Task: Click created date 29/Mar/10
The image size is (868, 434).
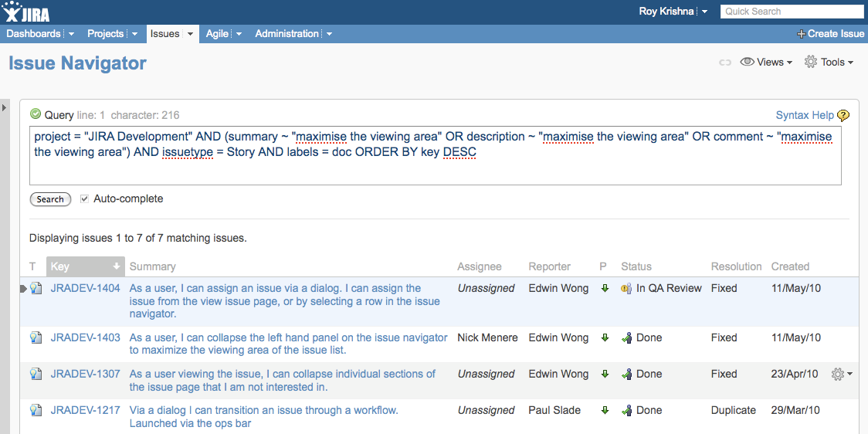Action: tap(795, 410)
